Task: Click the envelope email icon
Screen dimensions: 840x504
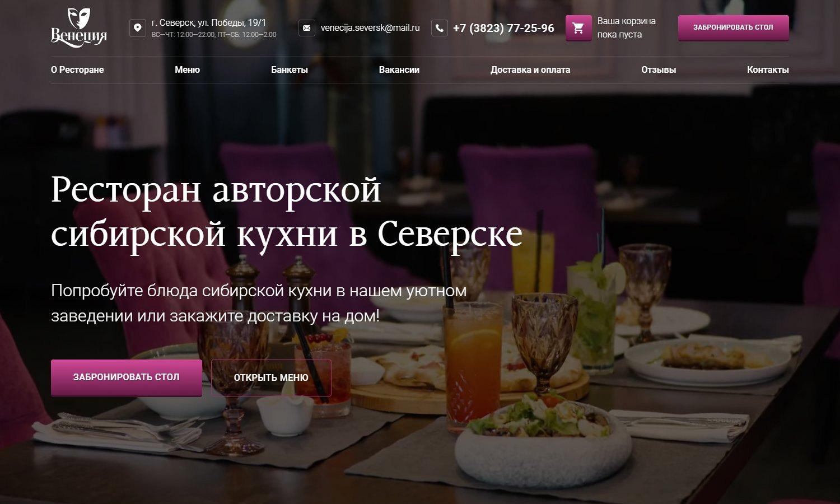Action: 306,28
